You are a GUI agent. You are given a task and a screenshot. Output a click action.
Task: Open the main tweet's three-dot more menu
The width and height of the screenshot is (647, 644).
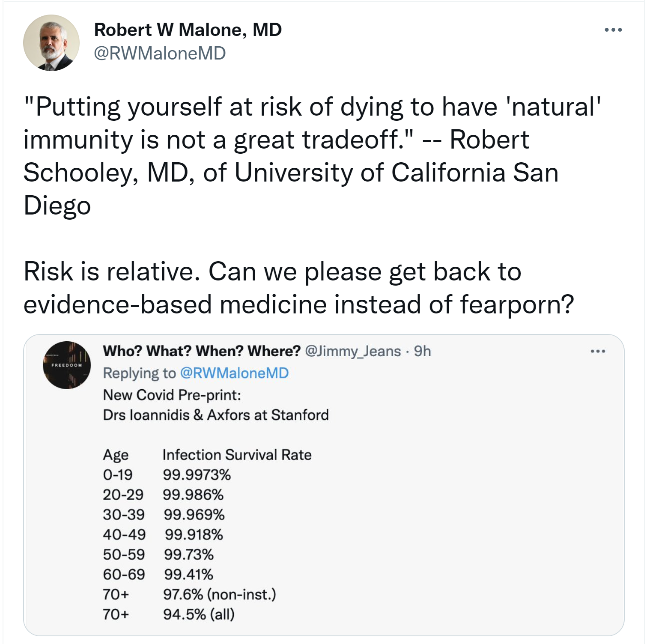click(613, 30)
